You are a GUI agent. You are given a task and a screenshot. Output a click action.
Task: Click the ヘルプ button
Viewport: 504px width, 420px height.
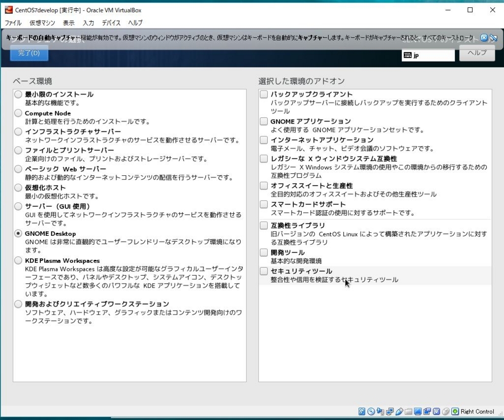click(476, 53)
